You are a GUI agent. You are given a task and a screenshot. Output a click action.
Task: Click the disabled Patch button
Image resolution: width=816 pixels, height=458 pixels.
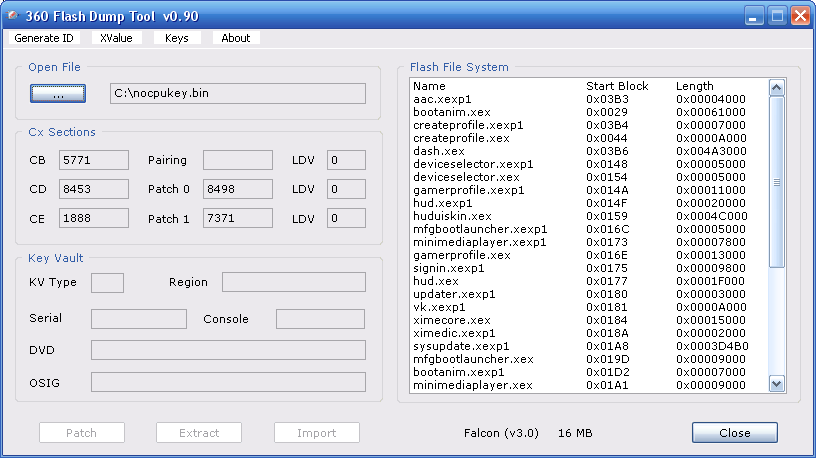[x=82, y=433]
